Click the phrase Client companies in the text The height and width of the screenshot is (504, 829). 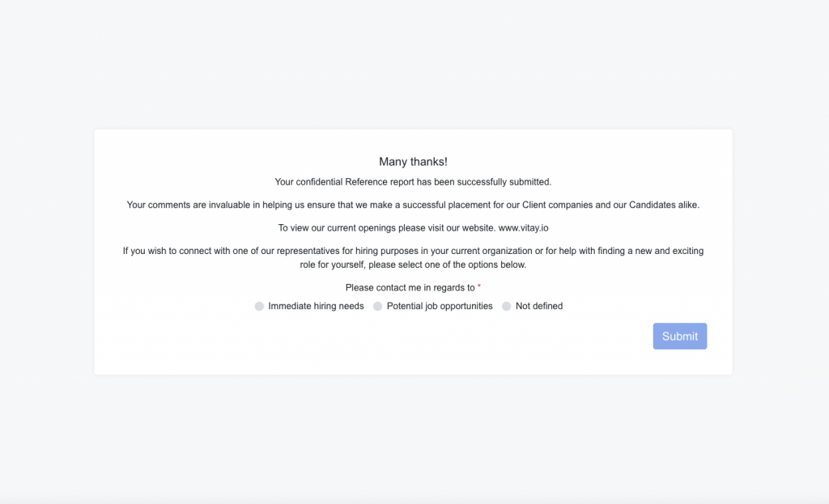557,205
